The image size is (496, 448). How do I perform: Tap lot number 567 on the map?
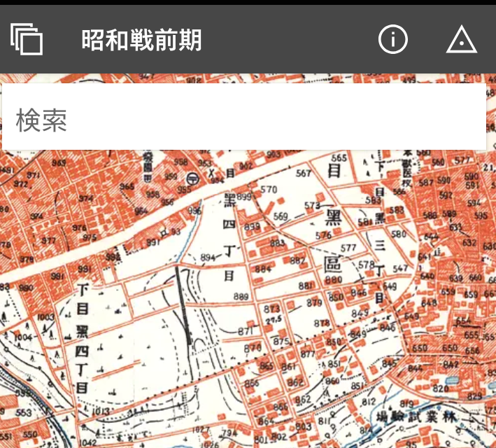coord(304,174)
